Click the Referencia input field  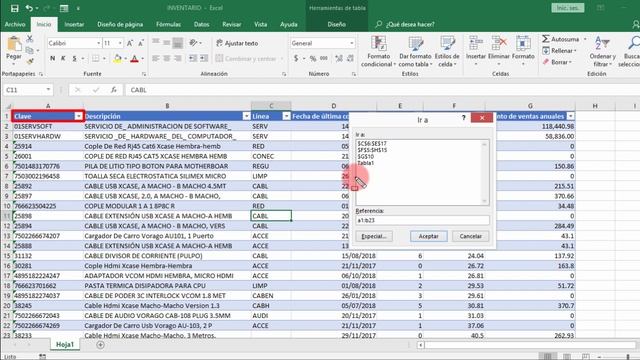pyautogui.click(x=422, y=220)
